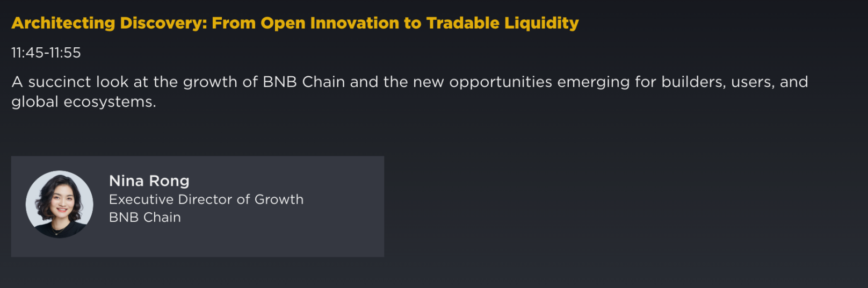Click the start time 11:45
The width and height of the screenshot is (868, 288).
click(27, 53)
